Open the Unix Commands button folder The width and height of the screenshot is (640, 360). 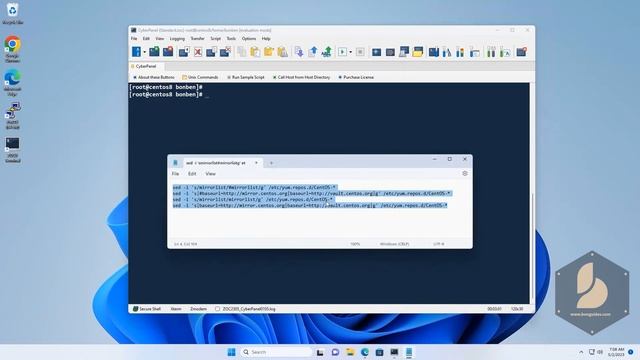200,77
